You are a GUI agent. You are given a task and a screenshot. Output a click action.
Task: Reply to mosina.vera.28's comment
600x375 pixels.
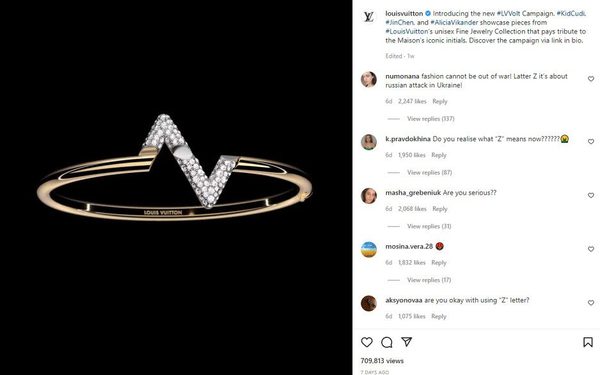pyautogui.click(x=439, y=262)
